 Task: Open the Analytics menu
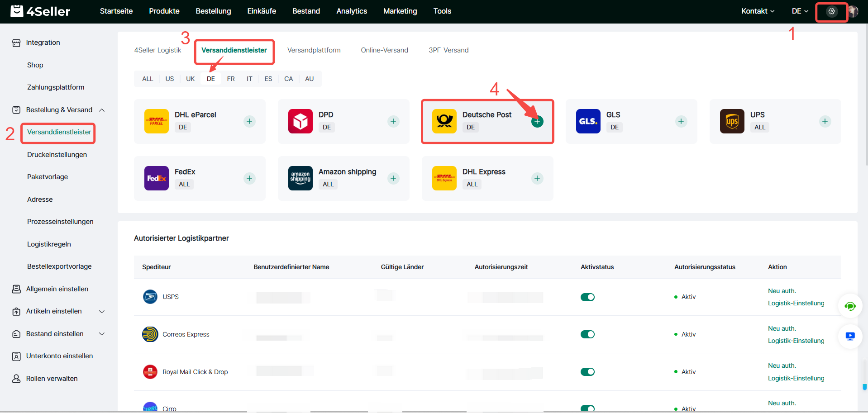(x=351, y=11)
